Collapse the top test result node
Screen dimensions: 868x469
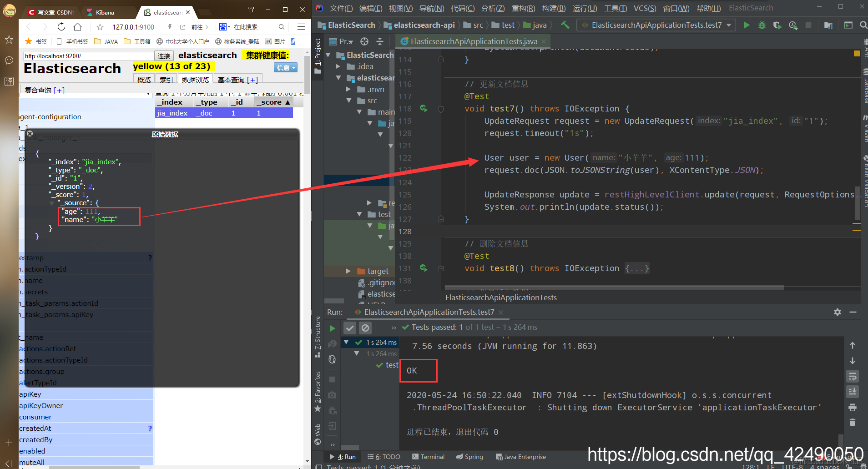[x=346, y=342]
